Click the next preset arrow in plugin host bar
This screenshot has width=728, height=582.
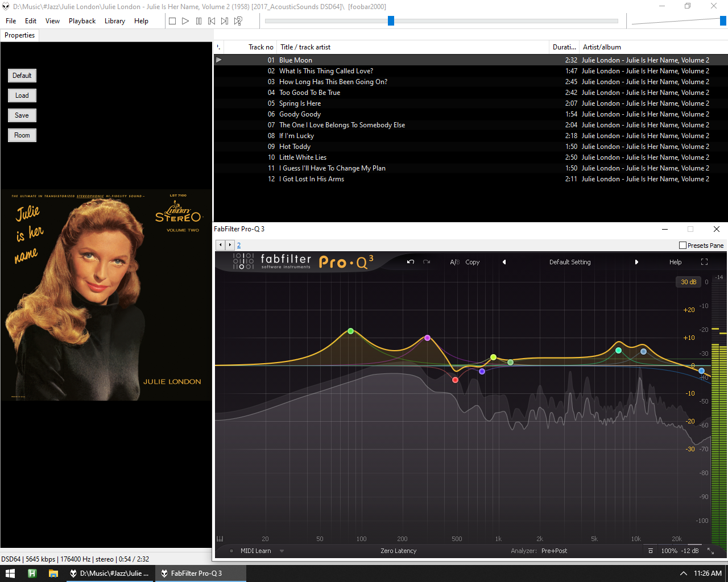click(x=230, y=245)
